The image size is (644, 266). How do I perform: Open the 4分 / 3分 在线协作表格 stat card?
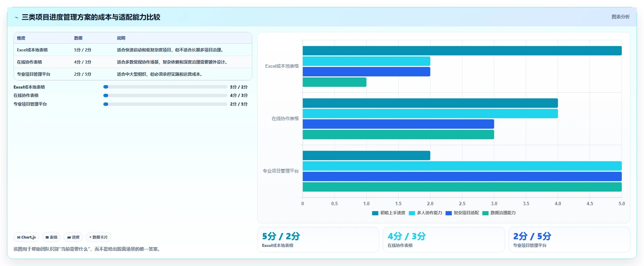(444, 240)
